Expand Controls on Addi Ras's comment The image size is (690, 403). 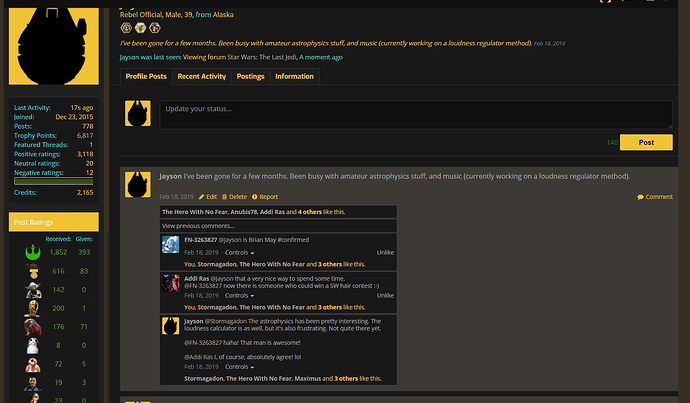[x=239, y=296]
